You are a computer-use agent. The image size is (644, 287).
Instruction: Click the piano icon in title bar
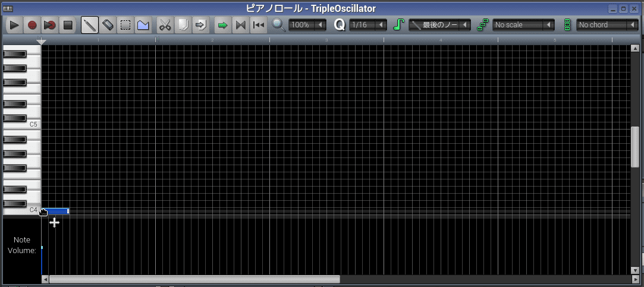pyautogui.click(x=7, y=9)
